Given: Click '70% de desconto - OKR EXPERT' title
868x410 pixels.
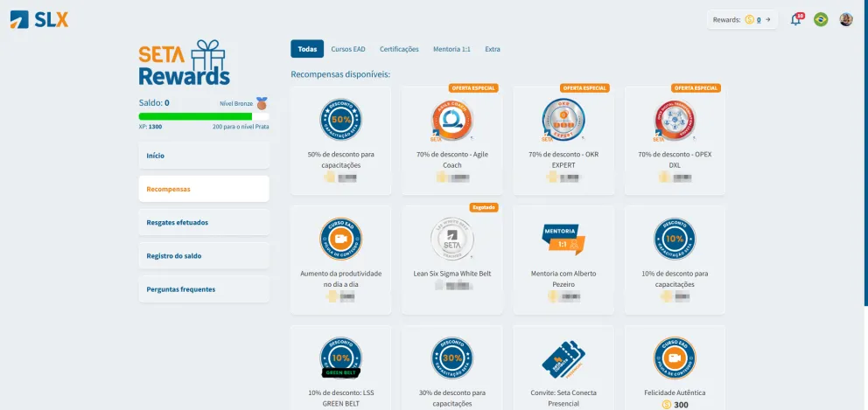Looking at the screenshot, I should (563, 160).
